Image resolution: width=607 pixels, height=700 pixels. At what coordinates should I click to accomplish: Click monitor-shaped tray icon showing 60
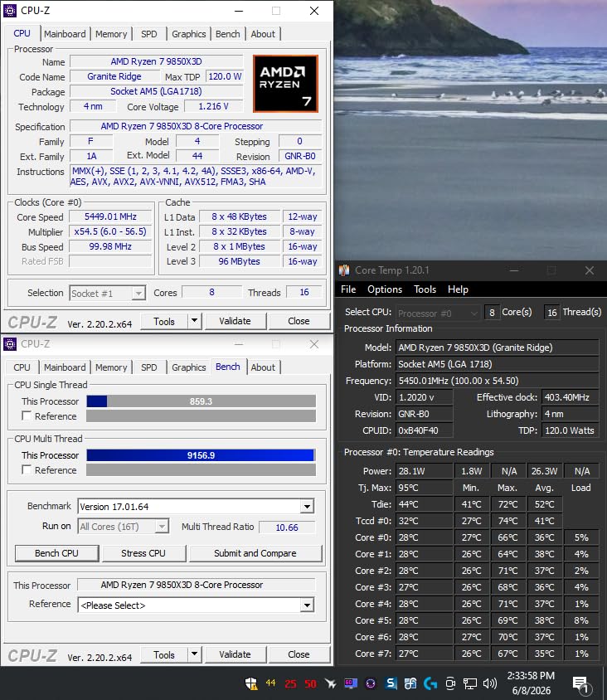pos(351,683)
